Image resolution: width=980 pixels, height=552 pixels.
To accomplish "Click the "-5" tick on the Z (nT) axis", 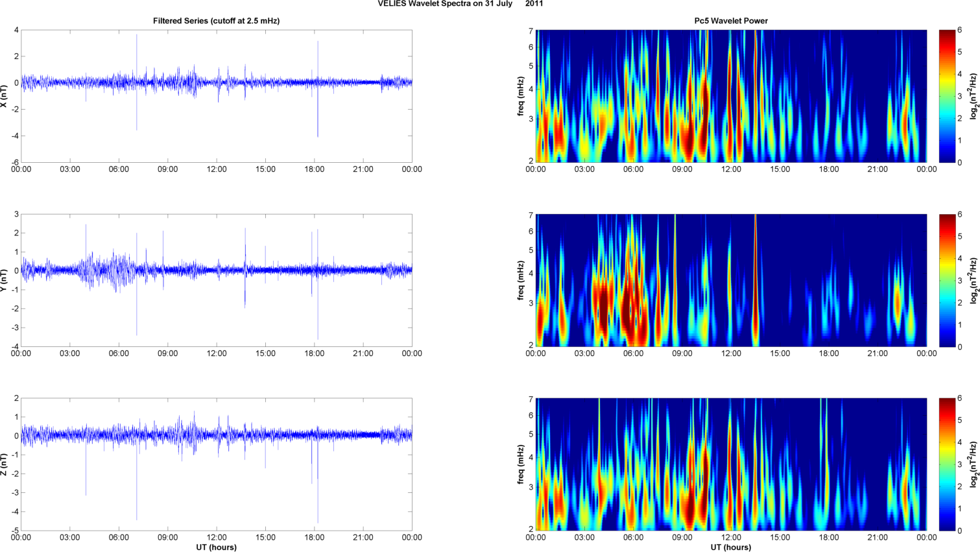I will [14, 531].
